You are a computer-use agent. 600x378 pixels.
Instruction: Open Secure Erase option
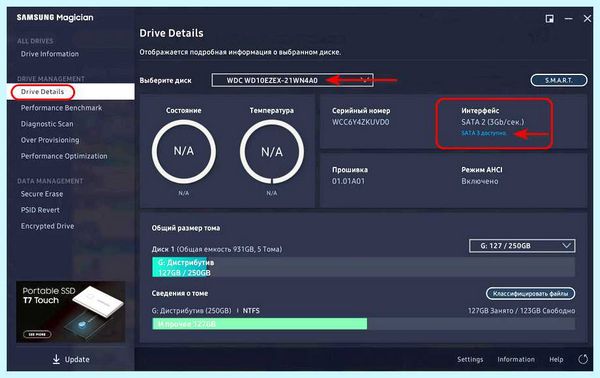coord(42,194)
